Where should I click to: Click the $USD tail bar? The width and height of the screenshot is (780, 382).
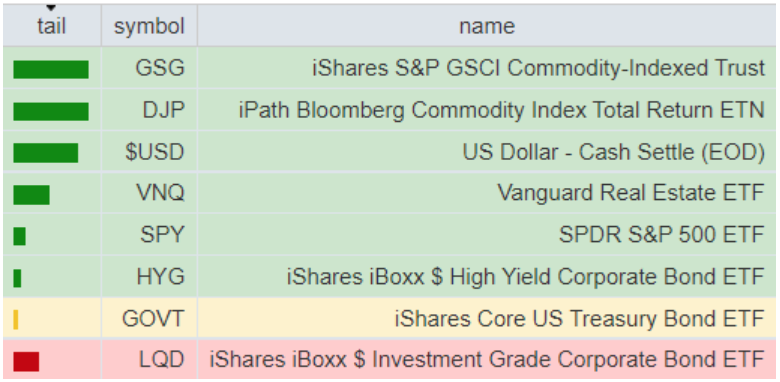[x=46, y=153]
